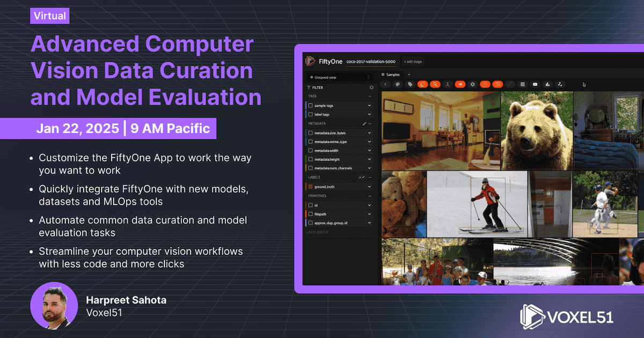Expand the metadata.width chevron
This screenshot has height=338, width=644.
click(369, 151)
